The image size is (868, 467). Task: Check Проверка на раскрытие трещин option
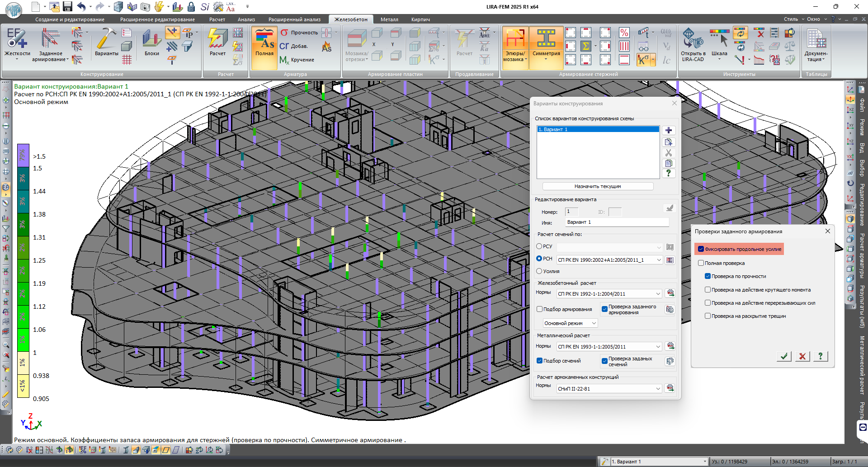pyautogui.click(x=708, y=316)
